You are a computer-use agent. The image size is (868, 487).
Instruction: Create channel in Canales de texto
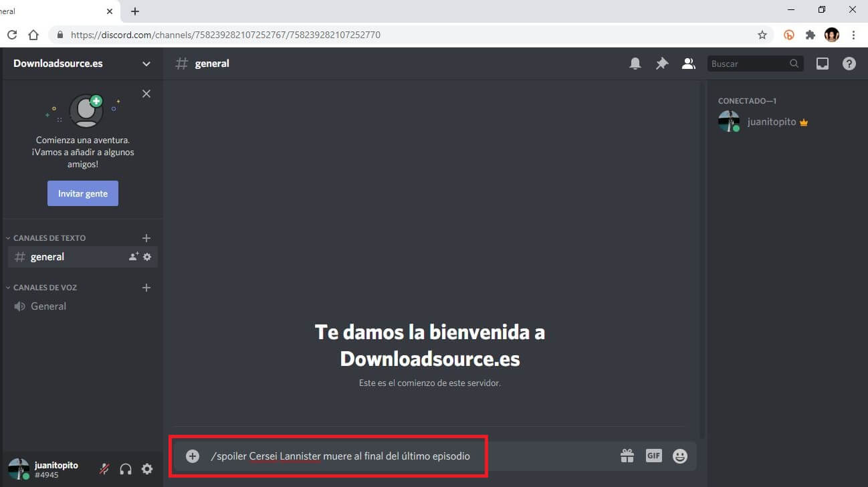click(146, 238)
